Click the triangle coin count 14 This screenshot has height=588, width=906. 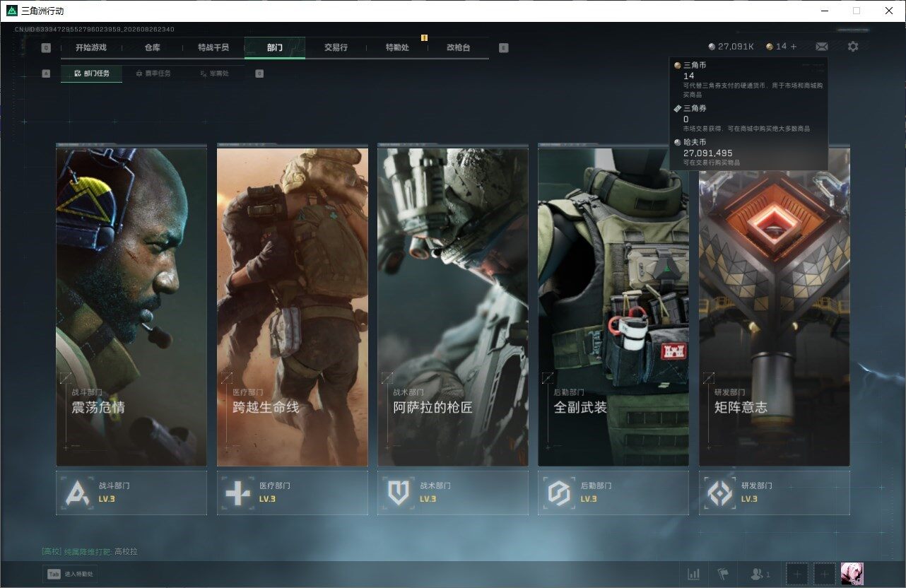(776, 47)
